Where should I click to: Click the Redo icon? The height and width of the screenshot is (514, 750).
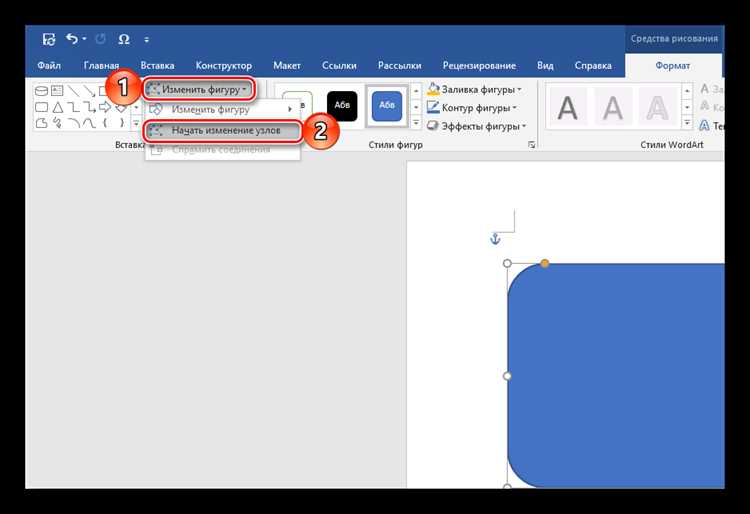[100, 39]
